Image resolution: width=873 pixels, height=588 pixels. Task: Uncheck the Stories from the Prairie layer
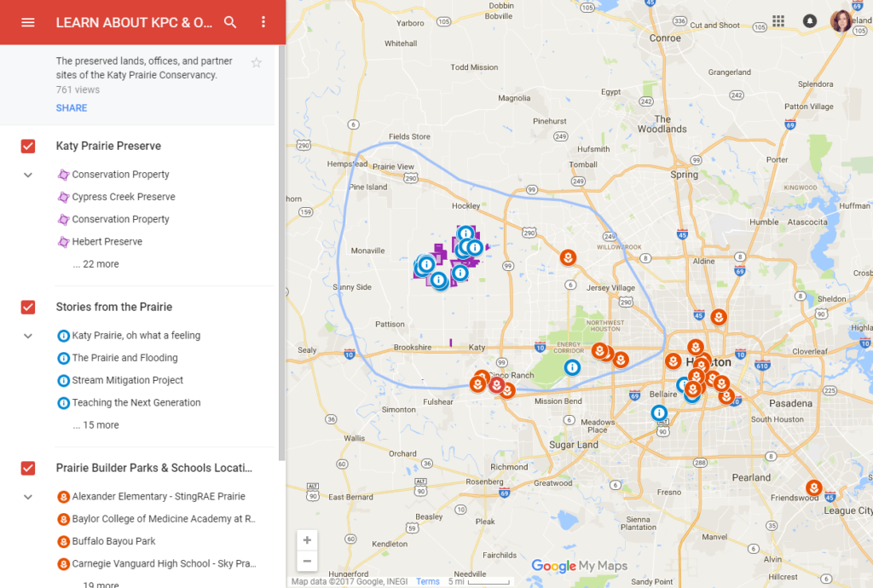(28, 307)
